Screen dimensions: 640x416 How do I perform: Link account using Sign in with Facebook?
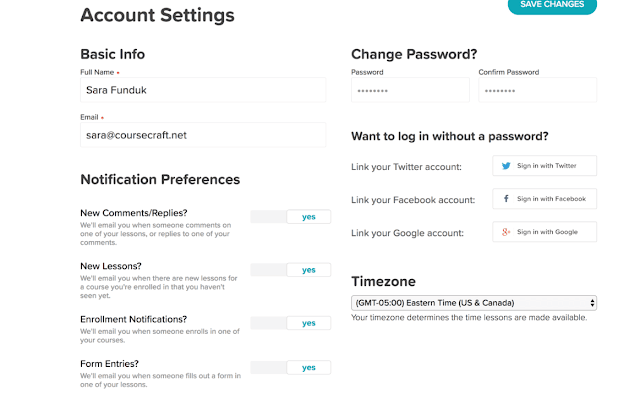(x=544, y=199)
